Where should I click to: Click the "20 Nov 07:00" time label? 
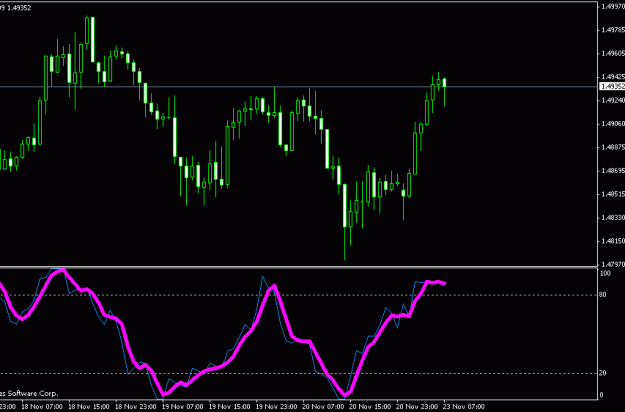pos(323,407)
